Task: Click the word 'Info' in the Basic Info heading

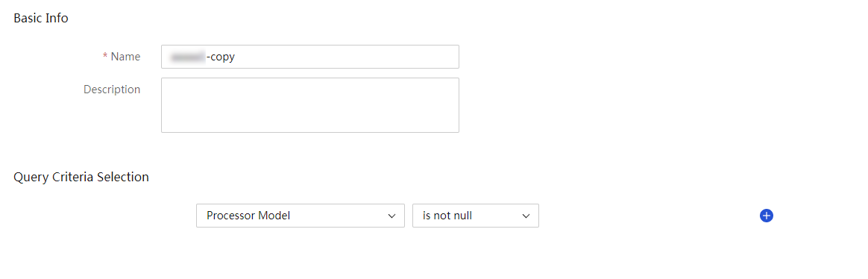Action: point(57,18)
